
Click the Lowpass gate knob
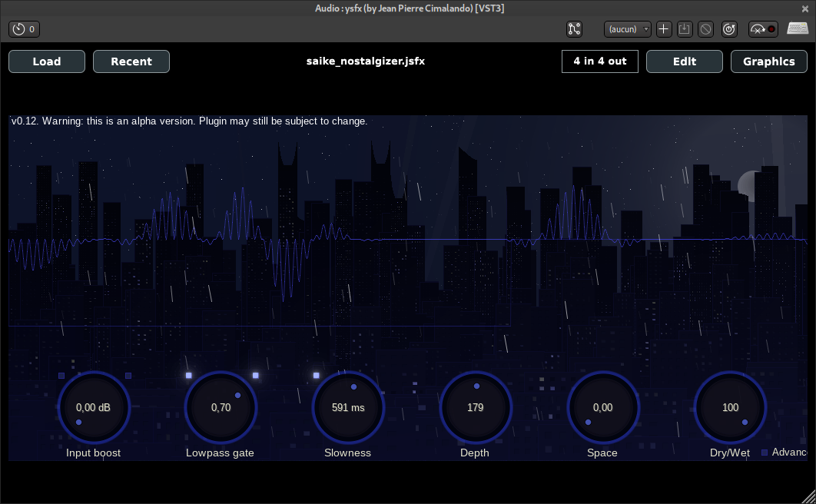[221, 407]
